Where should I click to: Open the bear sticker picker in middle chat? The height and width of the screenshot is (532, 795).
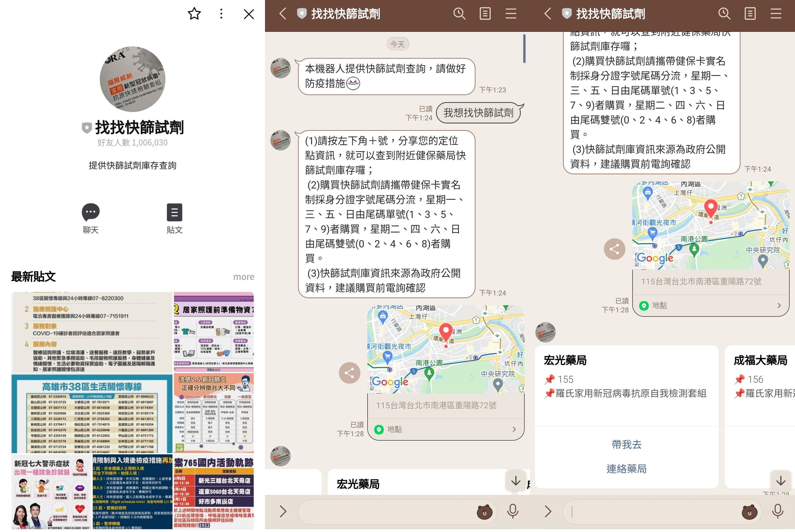tap(485, 512)
